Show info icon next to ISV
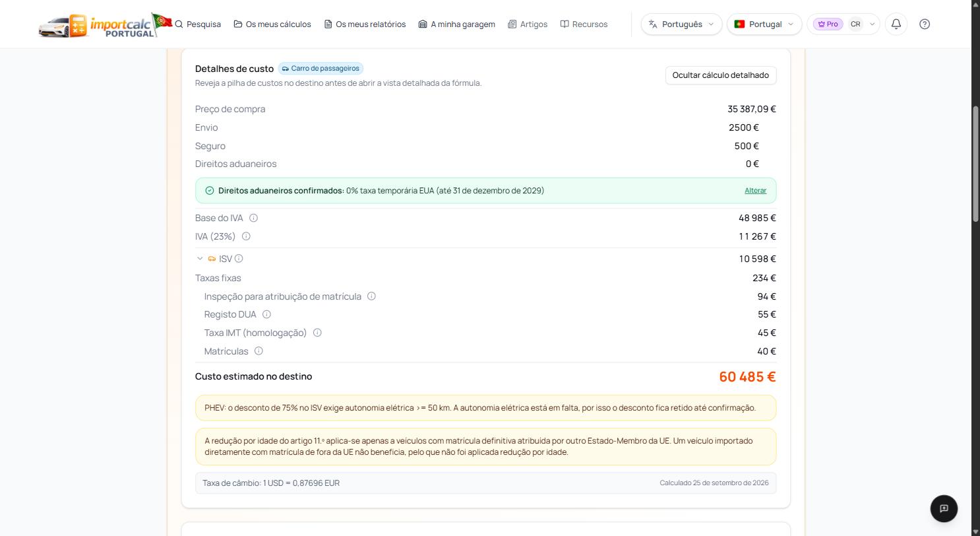The image size is (980, 536). coord(239,259)
